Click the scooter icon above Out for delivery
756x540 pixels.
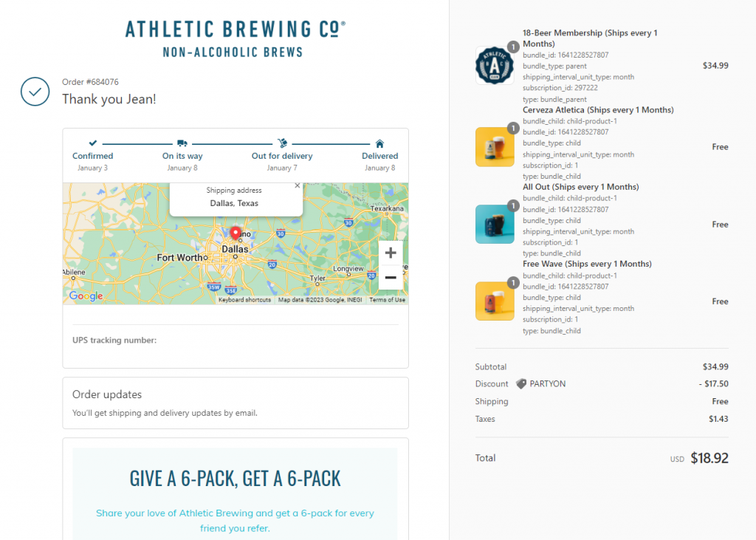click(282, 144)
